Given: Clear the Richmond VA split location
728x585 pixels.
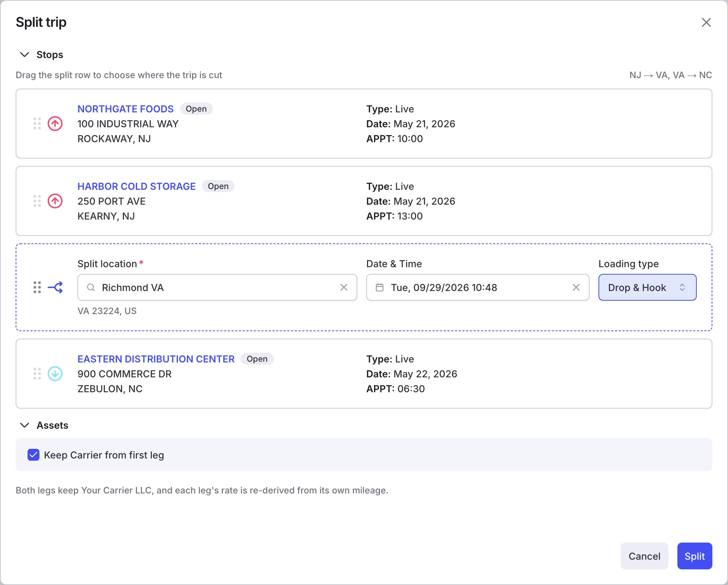Looking at the screenshot, I should coord(344,287).
